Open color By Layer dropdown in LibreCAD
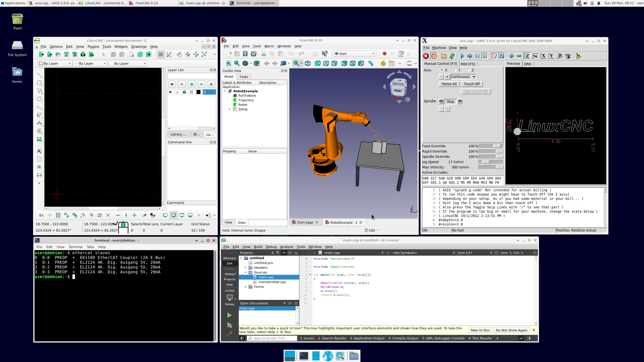 [x=55, y=63]
